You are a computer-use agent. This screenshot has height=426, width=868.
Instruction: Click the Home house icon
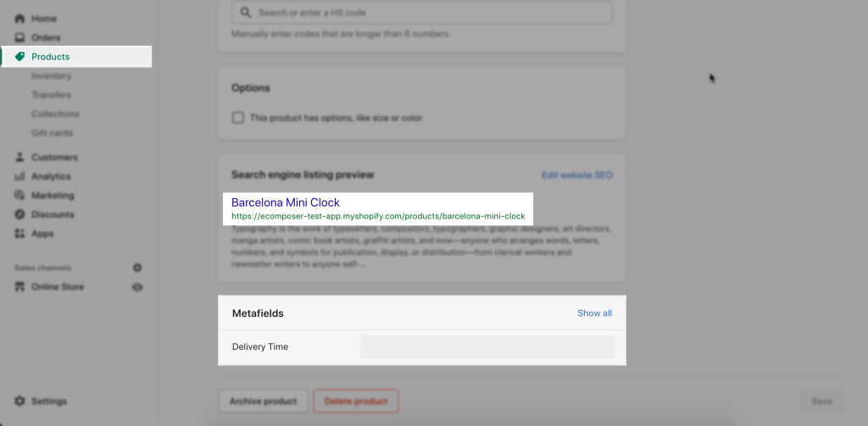[x=19, y=19]
